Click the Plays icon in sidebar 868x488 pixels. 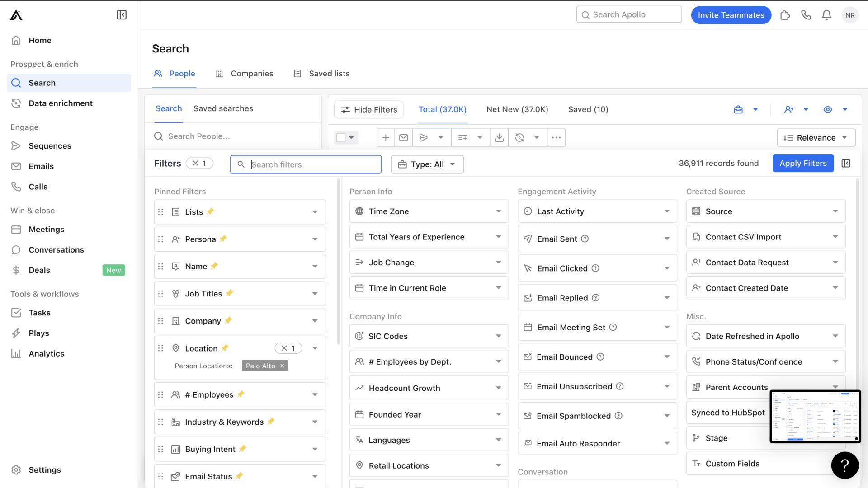point(17,333)
